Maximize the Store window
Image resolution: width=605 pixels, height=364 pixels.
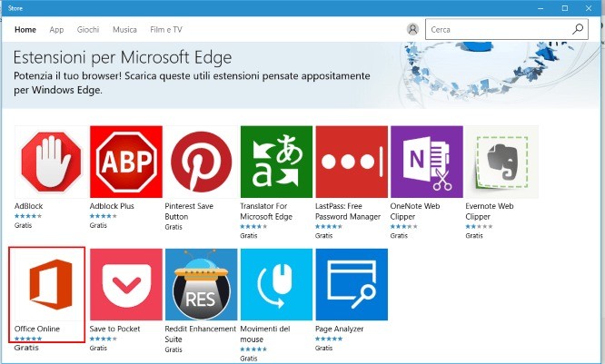(565, 8)
